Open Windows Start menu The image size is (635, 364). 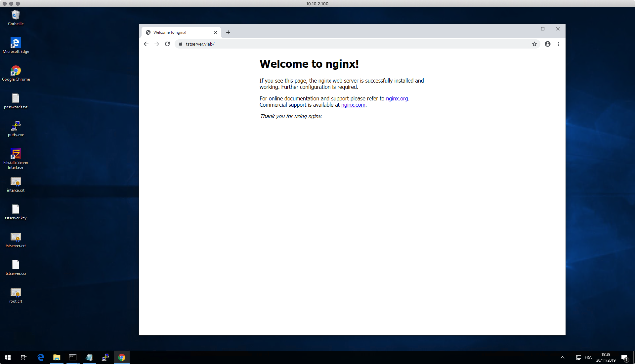point(8,357)
